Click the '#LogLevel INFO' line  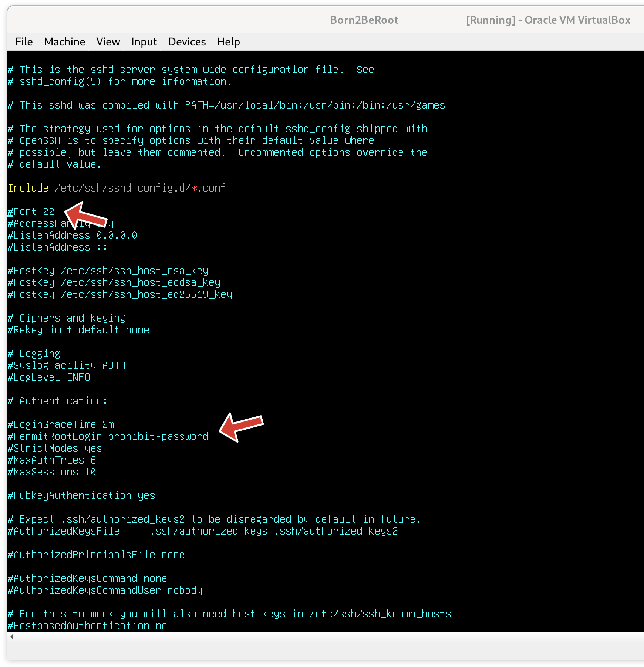point(49,377)
